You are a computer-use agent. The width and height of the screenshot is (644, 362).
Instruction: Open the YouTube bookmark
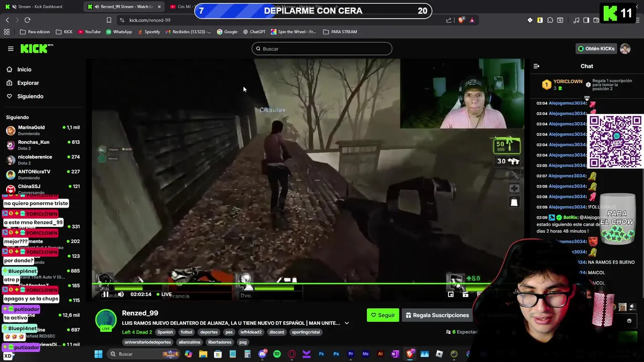click(89, 32)
